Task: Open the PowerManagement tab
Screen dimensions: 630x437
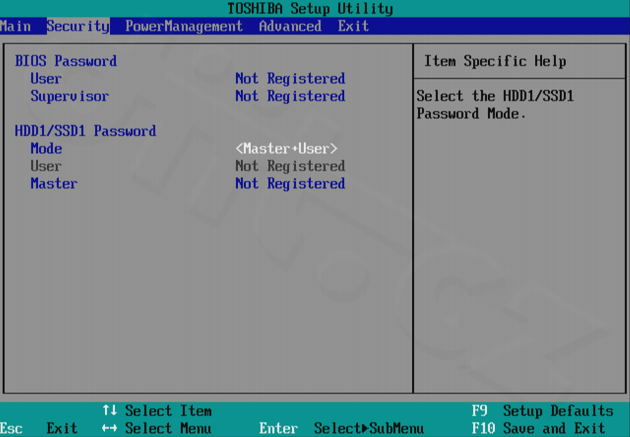Action: 184,27
